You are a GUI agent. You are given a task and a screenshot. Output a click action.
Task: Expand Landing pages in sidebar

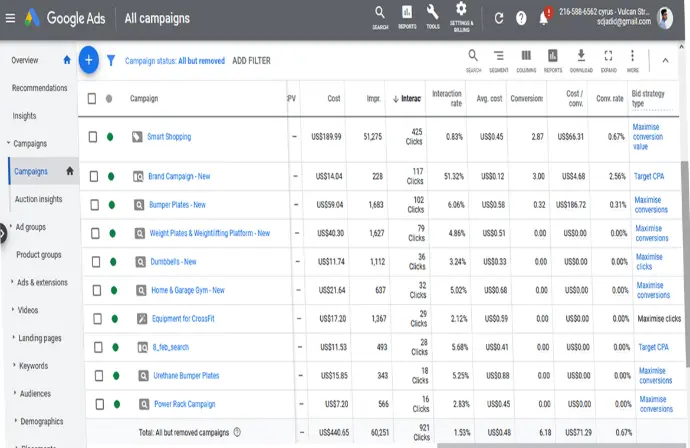coord(14,337)
